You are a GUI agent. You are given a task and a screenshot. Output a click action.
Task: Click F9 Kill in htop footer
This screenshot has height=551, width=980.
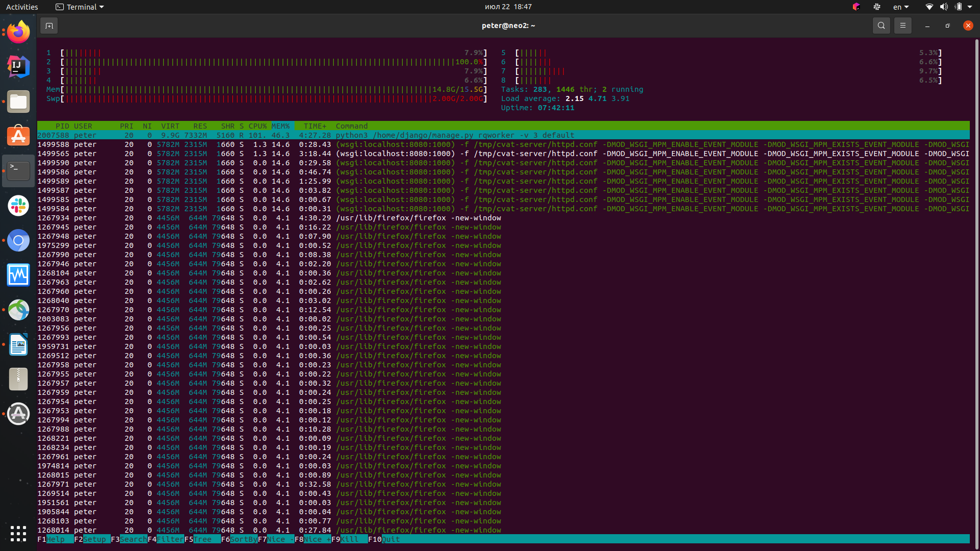click(x=350, y=539)
